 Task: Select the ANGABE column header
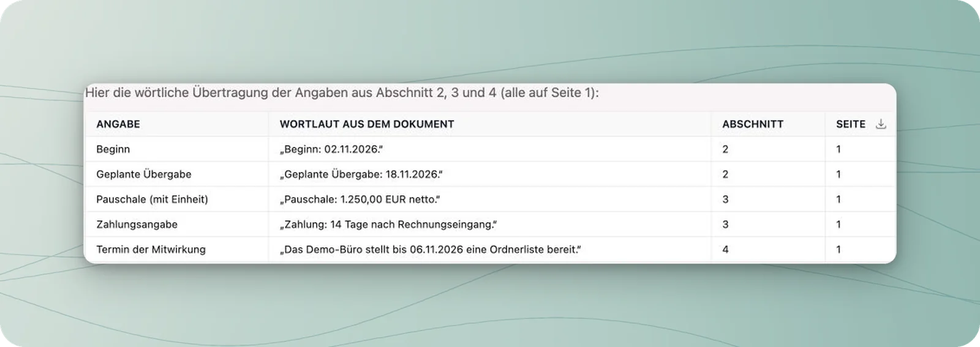118,124
